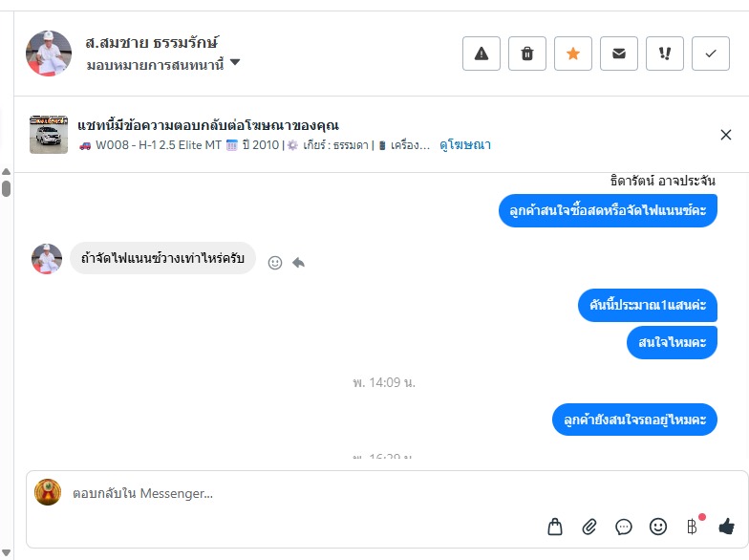
Task: Send a thumbs-up like
Action: click(x=727, y=526)
